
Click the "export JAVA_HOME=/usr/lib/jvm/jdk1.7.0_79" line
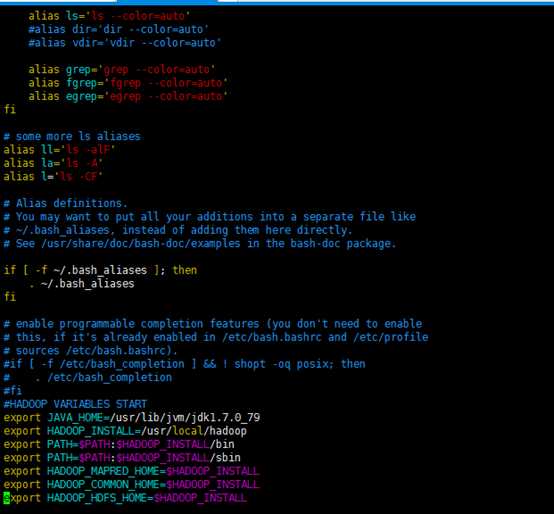tap(132, 418)
